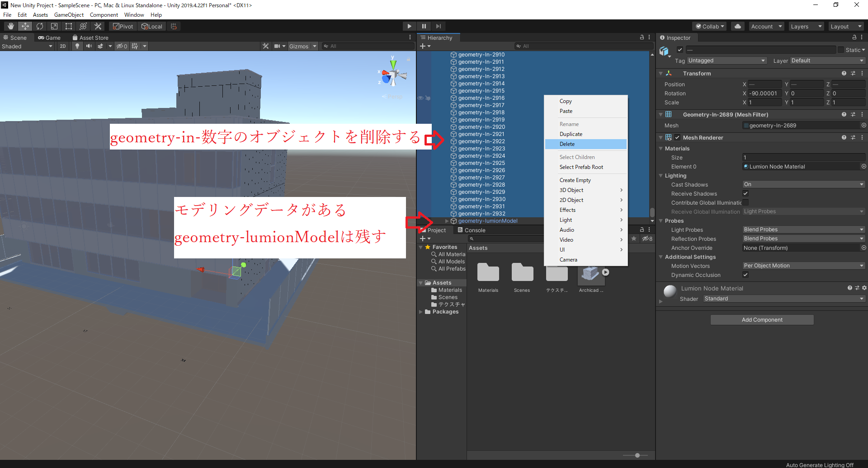
Task: Toggle hidden packages visibility in Project
Action: 647,239
